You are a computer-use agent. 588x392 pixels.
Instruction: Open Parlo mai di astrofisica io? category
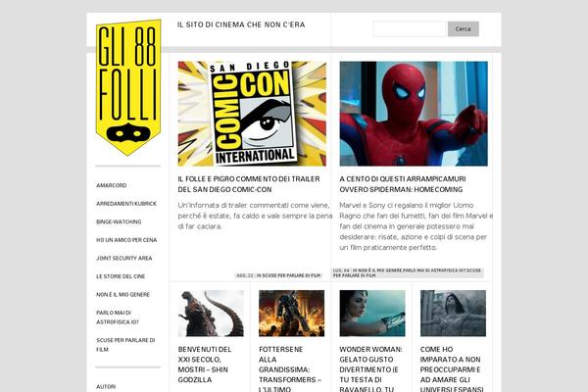118,318
